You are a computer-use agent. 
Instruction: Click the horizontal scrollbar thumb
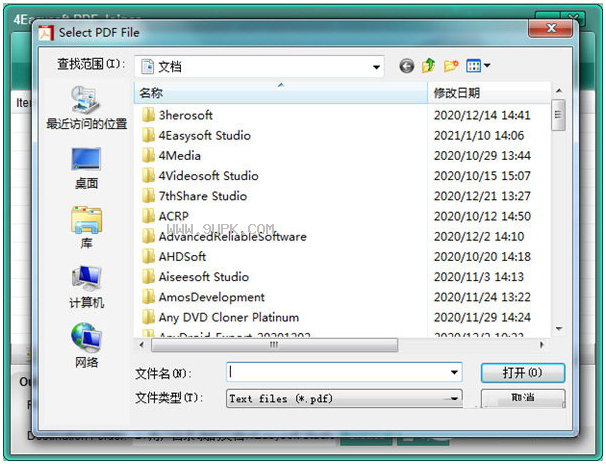point(274,345)
